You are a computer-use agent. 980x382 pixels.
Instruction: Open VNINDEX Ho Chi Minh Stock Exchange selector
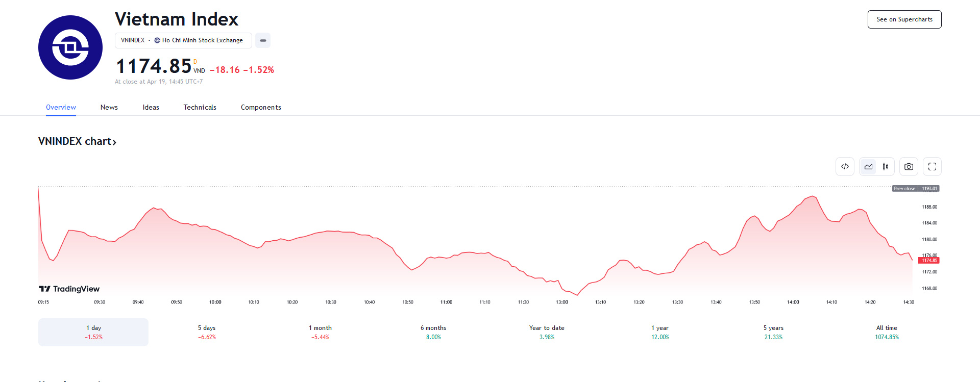[183, 40]
